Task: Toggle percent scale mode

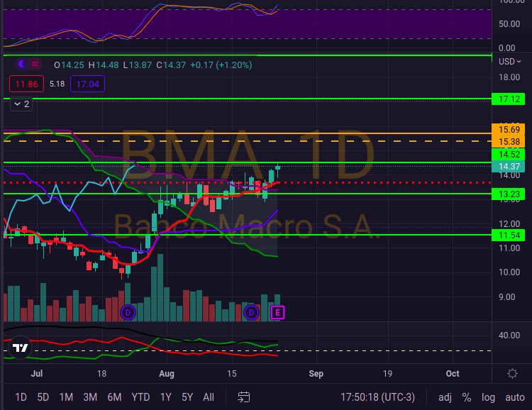Action: [467, 397]
